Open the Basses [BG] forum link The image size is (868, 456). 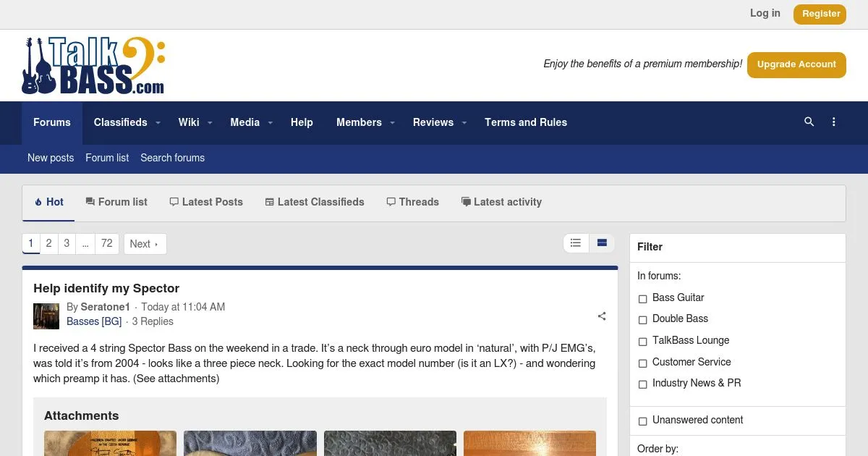pos(94,321)
